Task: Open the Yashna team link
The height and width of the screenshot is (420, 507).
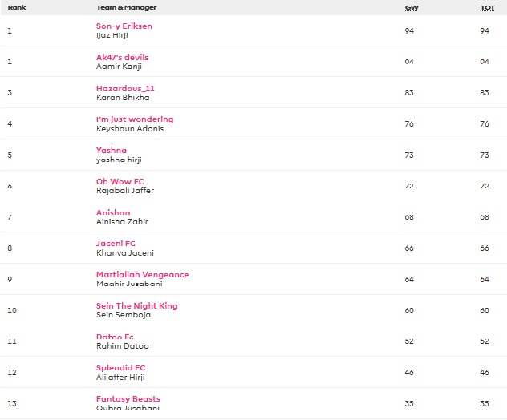Action: coord(112,150)
